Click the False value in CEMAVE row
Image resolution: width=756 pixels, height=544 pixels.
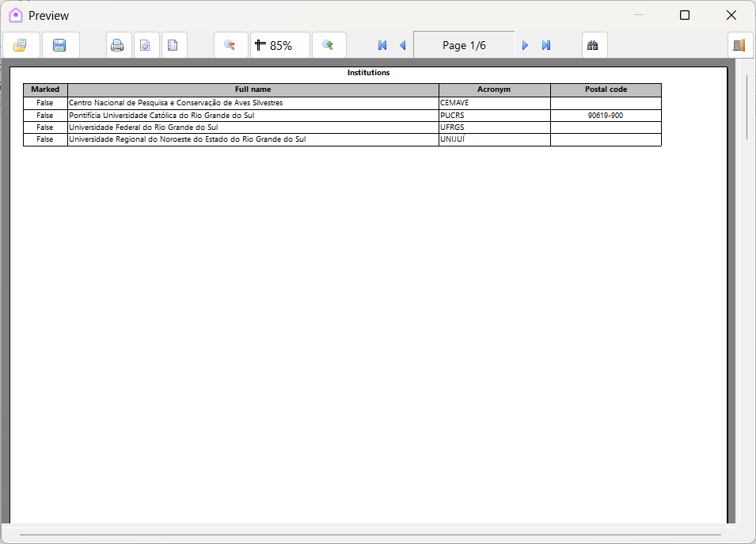pyautogui.click(x=45, y=103)
